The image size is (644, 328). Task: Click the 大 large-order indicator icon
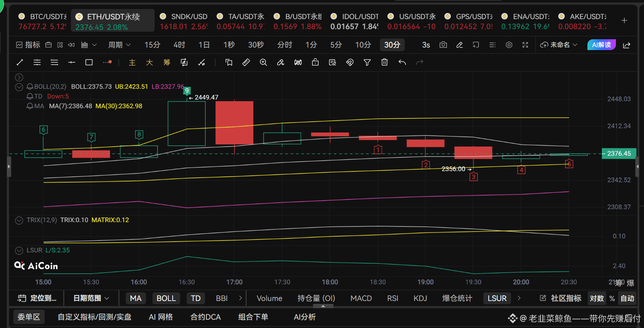pyautogui.click(x=150, y=63)
